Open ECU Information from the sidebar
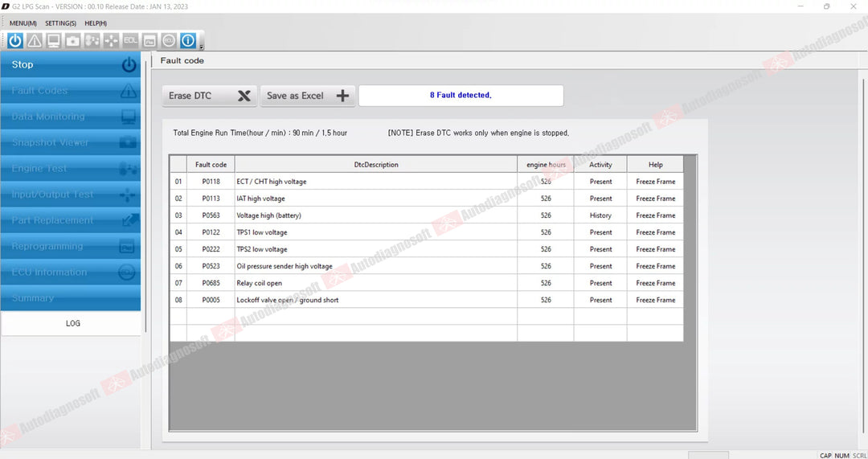 [x=70, y=273]
